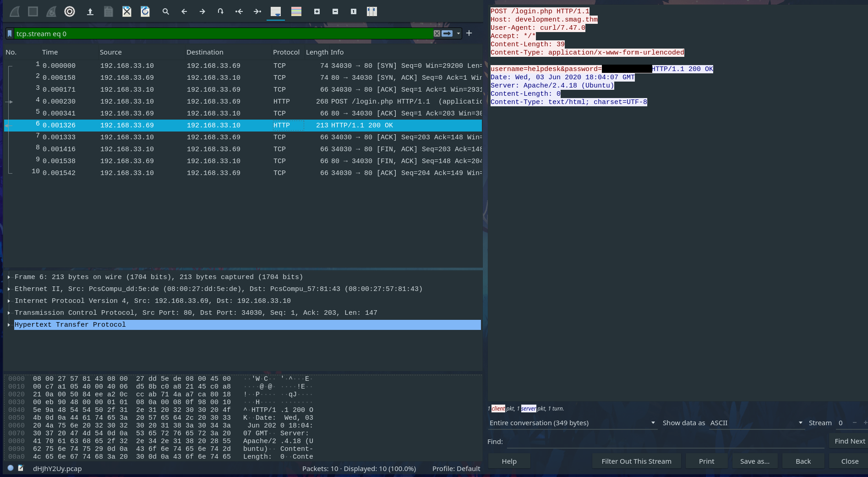868x477 pixels.
Task: Click the zoom in icon
Action: point(317,11)
